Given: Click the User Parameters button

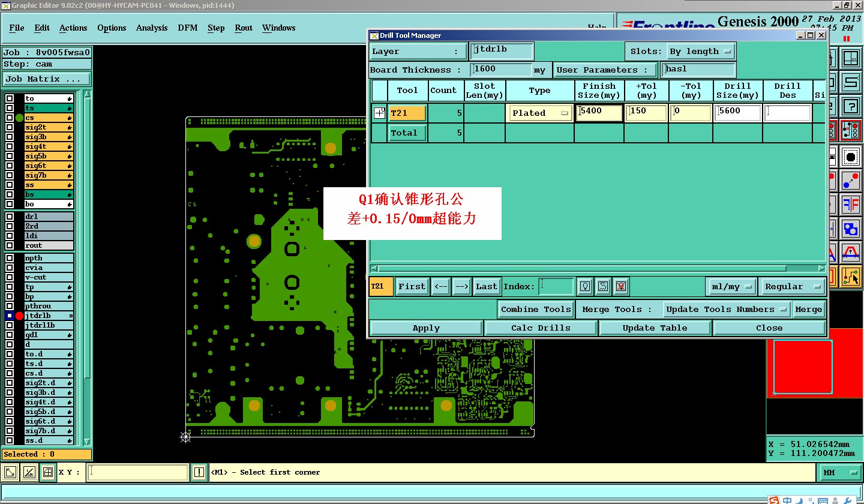Looking at the screenshot, I should (605, 70).
